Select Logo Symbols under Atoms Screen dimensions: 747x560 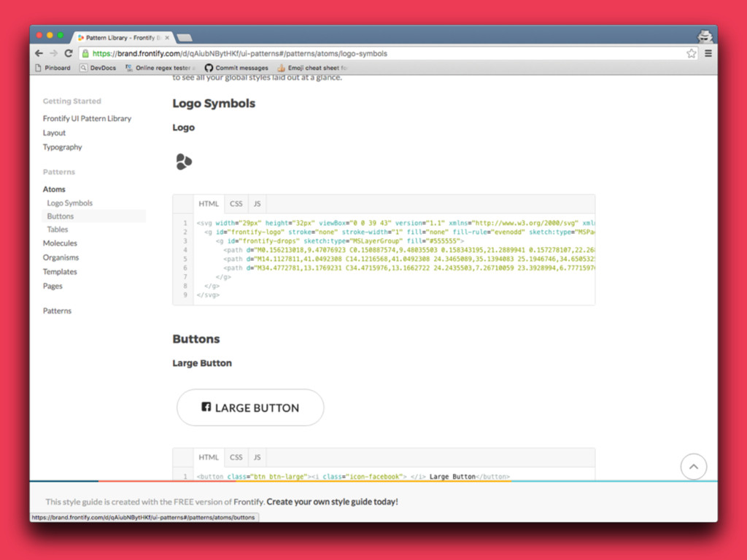(x=70, y=203)
